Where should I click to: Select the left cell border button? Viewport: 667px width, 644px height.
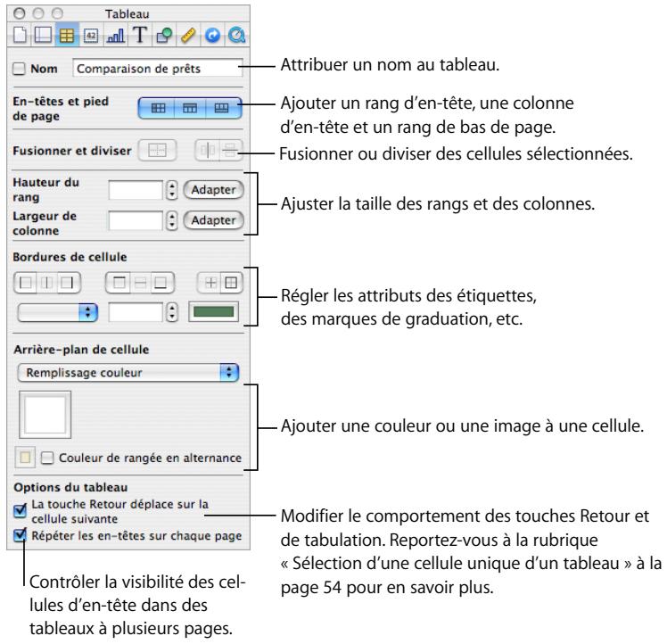point(26,283)
